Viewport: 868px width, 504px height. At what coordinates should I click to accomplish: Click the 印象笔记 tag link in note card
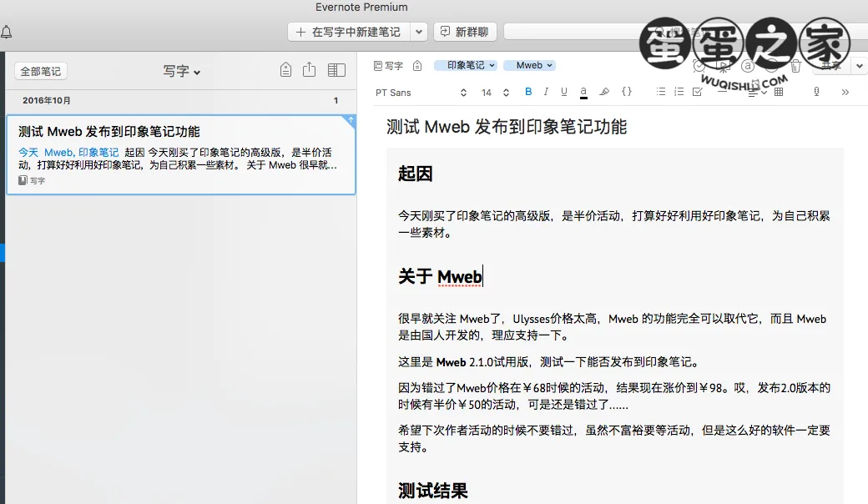98,152
